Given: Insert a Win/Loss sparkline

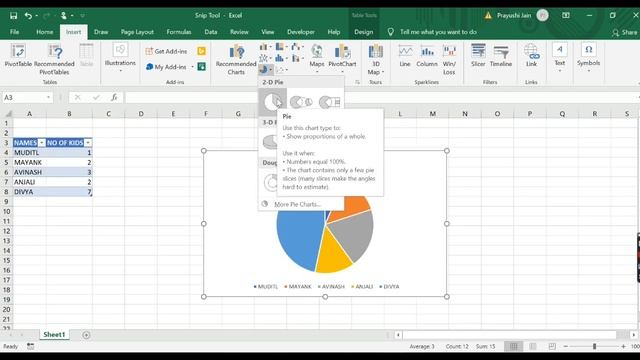Looking at the screenshot, I should 449,60.
